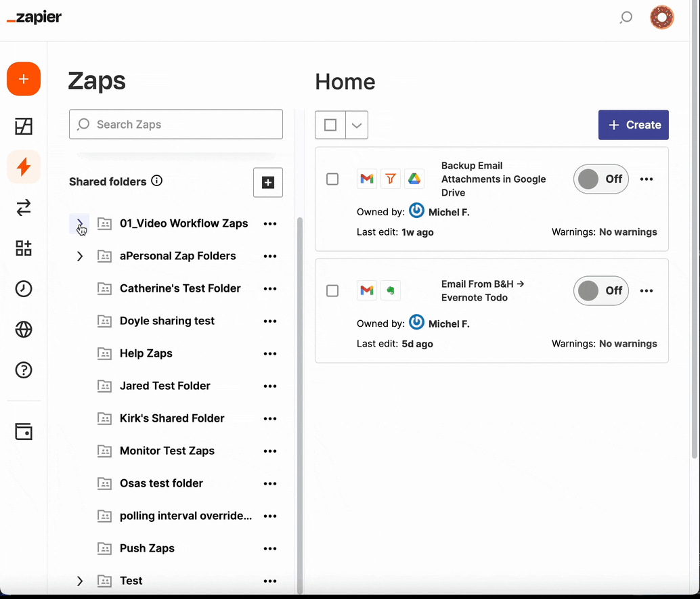Open more menu for Email From B&H Zap
This screenshot has width=700, height=599.
[x=647, y=290]
